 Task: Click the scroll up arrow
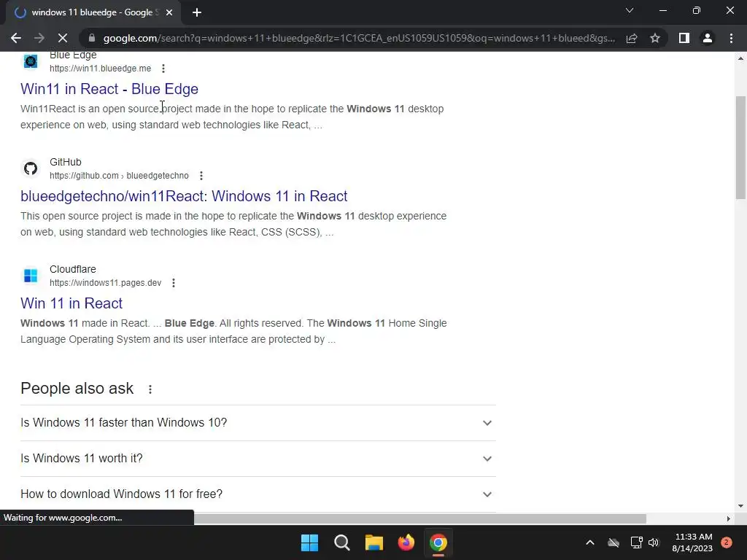tap(740, 58)
